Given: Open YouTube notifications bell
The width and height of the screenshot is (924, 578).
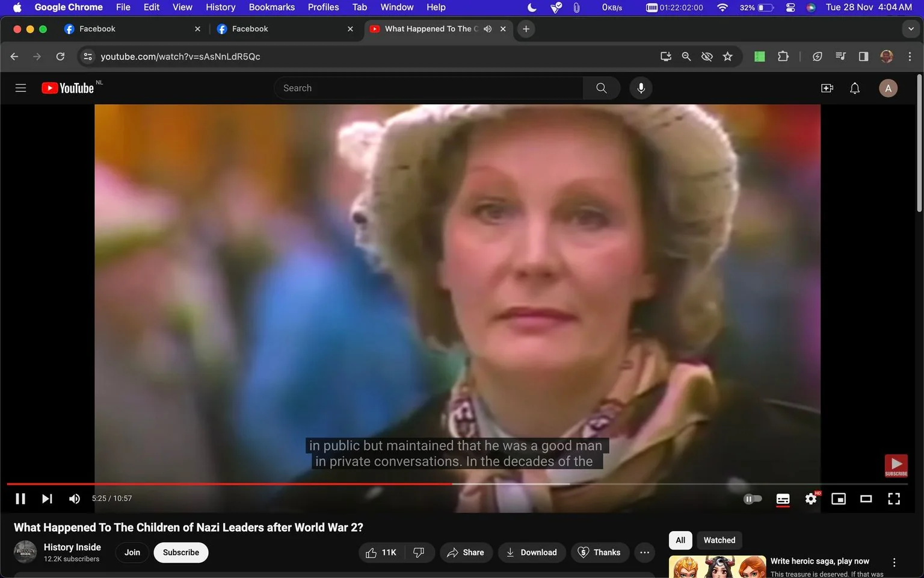Looking at the screenshot, I should [855, 88].
